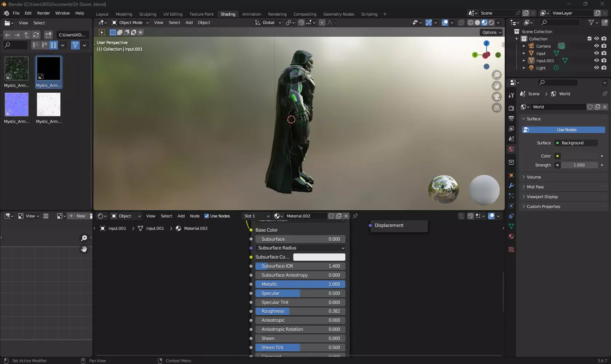Expand the Camera item in outliner
Image resolution: width=611 pixels, height=364 pixels.
pos(524,46)
